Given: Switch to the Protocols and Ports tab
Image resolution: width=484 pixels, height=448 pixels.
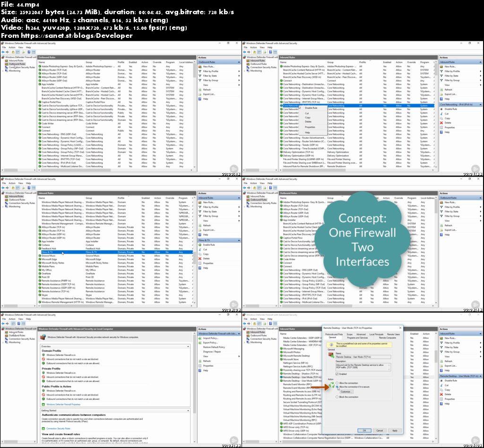Looking at the screenshot, I should click(334, 334).
